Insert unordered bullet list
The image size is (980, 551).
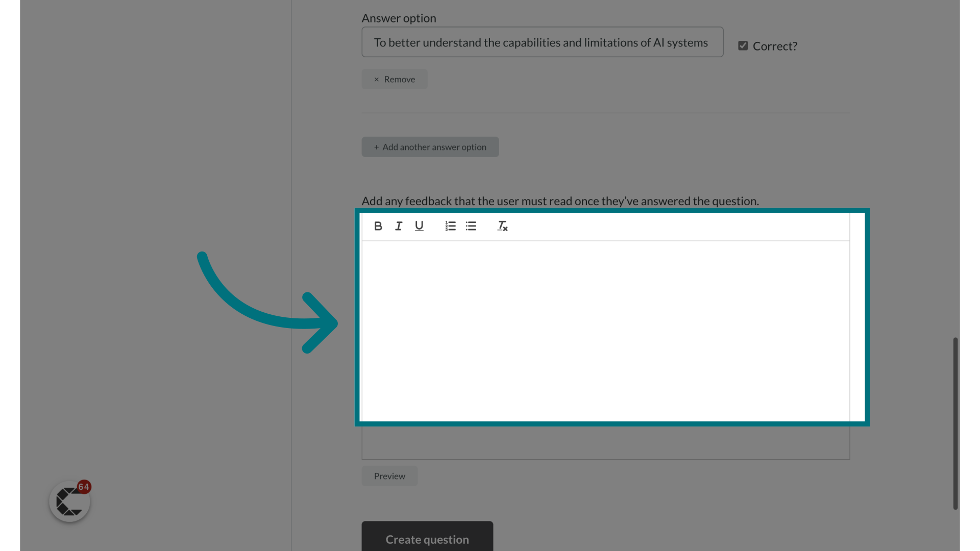[x=471, y=226]
